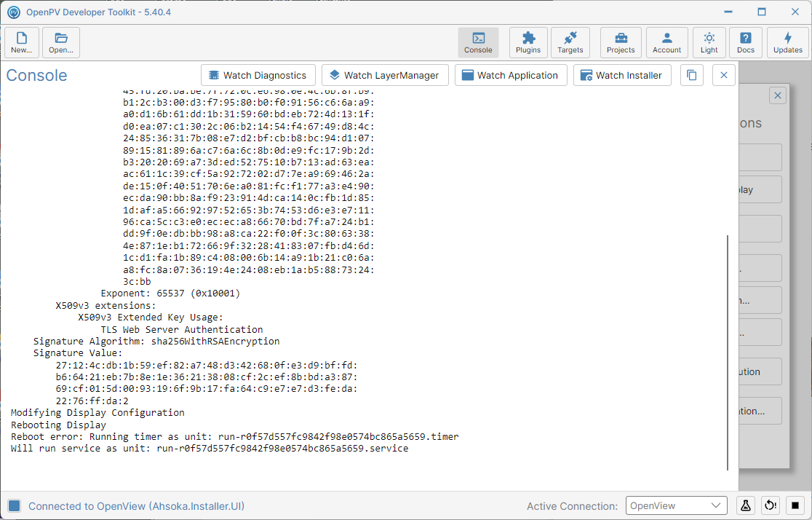Open the Account panel
The width and height of the screenshot is (812, 520).
pyautogui.click(x=666, y=42)
